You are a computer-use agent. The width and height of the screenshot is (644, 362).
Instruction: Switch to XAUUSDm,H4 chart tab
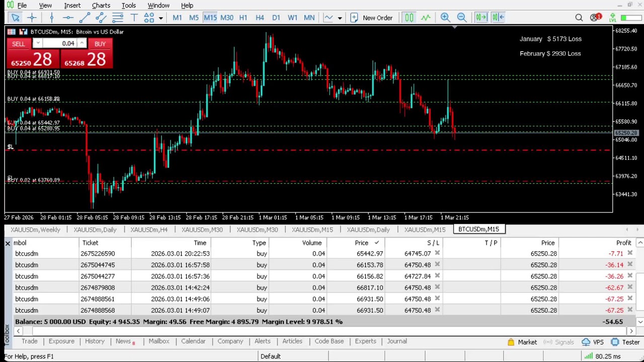(149, 230)
